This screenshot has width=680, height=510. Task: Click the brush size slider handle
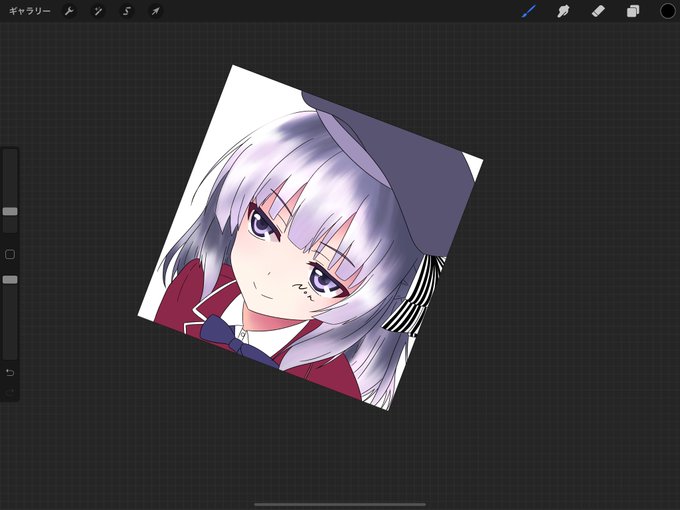[x=10, y=211]
